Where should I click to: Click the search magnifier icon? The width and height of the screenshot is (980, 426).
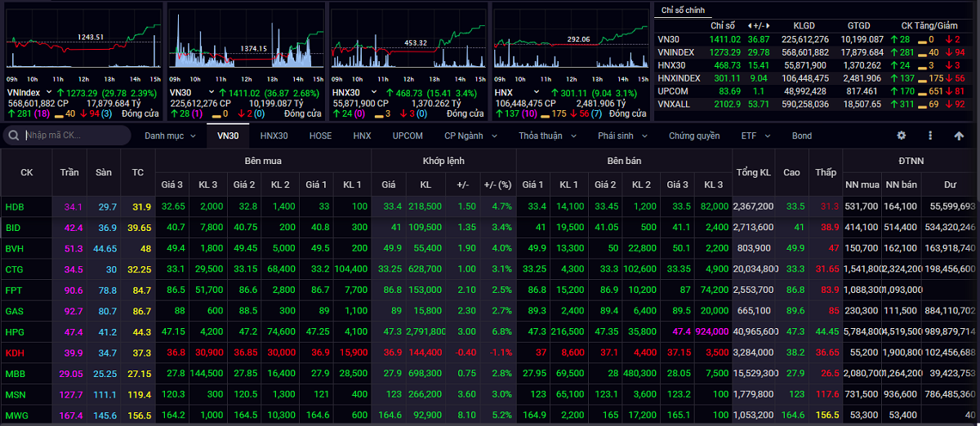14,135
